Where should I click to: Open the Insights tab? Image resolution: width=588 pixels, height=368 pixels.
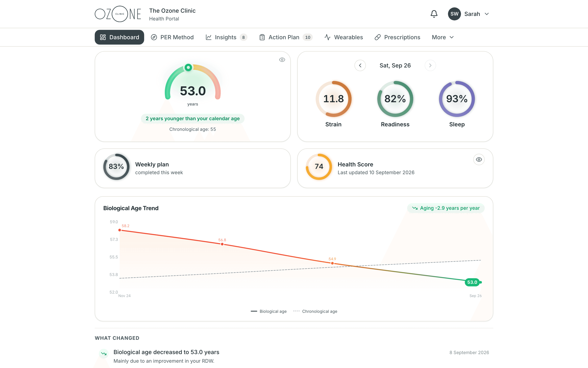226,37
